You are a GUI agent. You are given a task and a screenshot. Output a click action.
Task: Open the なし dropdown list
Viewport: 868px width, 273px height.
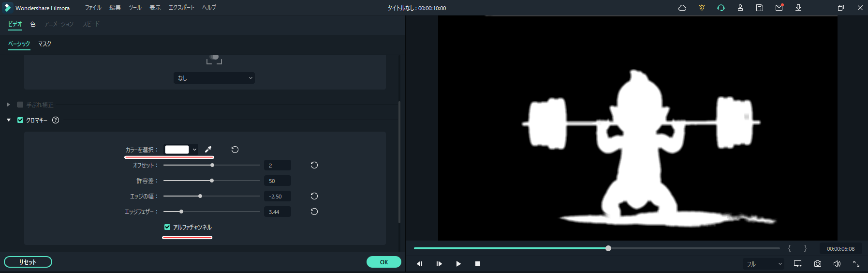214,78
